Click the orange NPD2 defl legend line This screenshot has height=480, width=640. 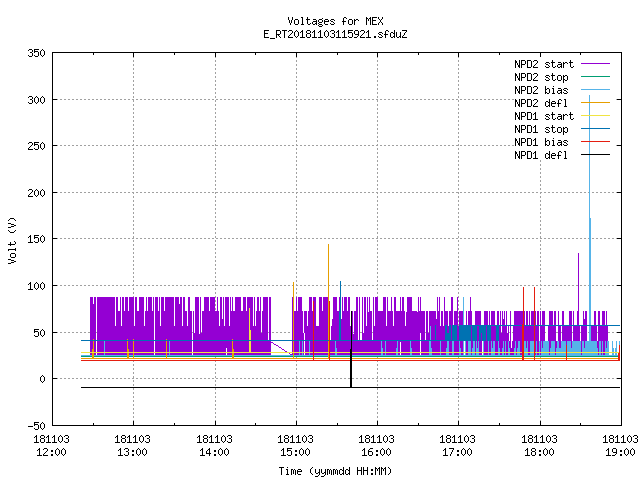[x=595, y=102]
